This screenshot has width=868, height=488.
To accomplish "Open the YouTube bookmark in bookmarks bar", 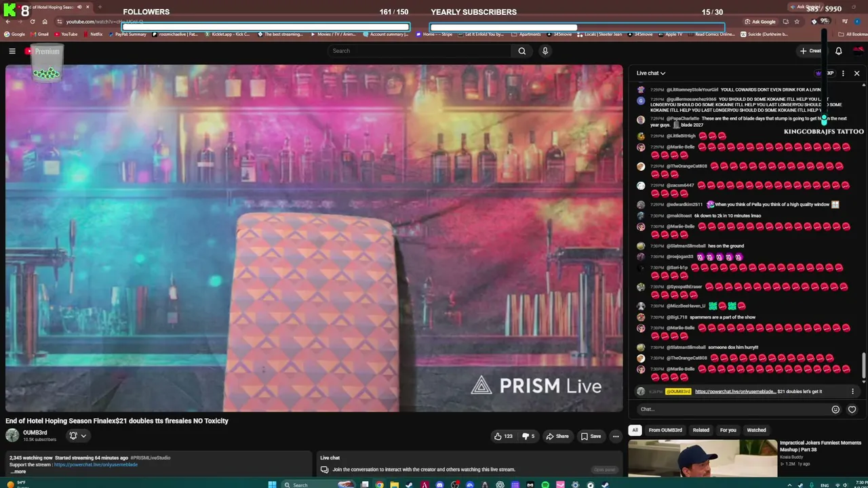I will coord(66,34).
